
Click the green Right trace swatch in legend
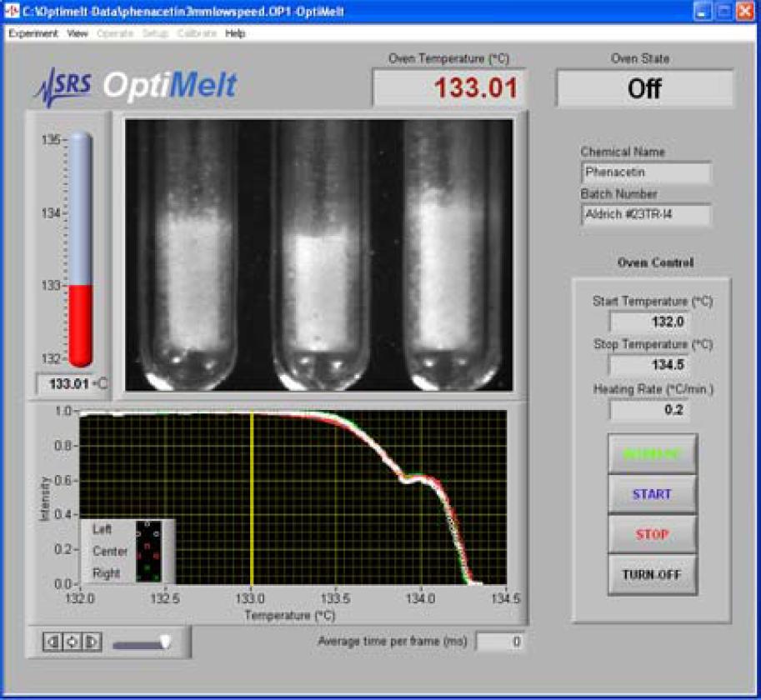click(148, 572)
